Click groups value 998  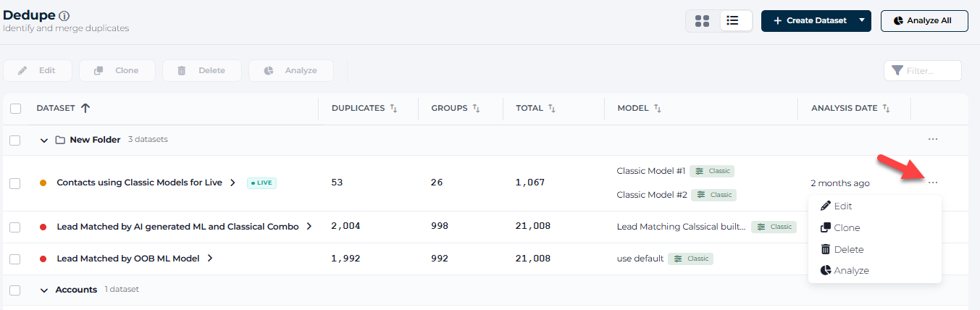point(440,226)
